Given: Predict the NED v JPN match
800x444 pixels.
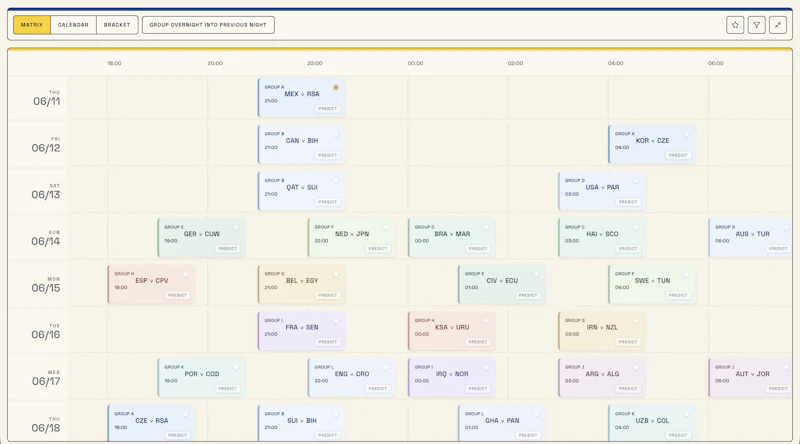Looking at the screenshot, I should pyautogui.click(x=378, y=249).
